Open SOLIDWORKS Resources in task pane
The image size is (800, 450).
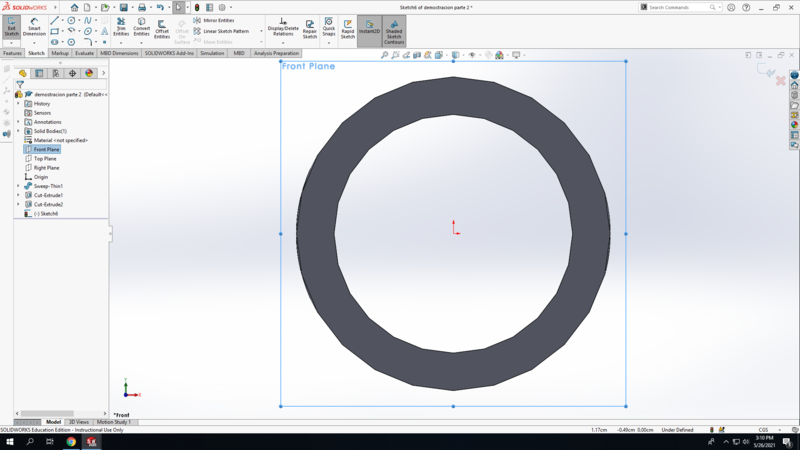click(794, 85)
